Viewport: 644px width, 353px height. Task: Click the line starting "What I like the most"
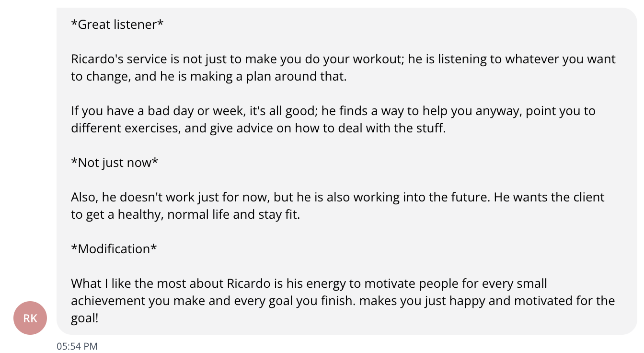[x=309, y=283]
